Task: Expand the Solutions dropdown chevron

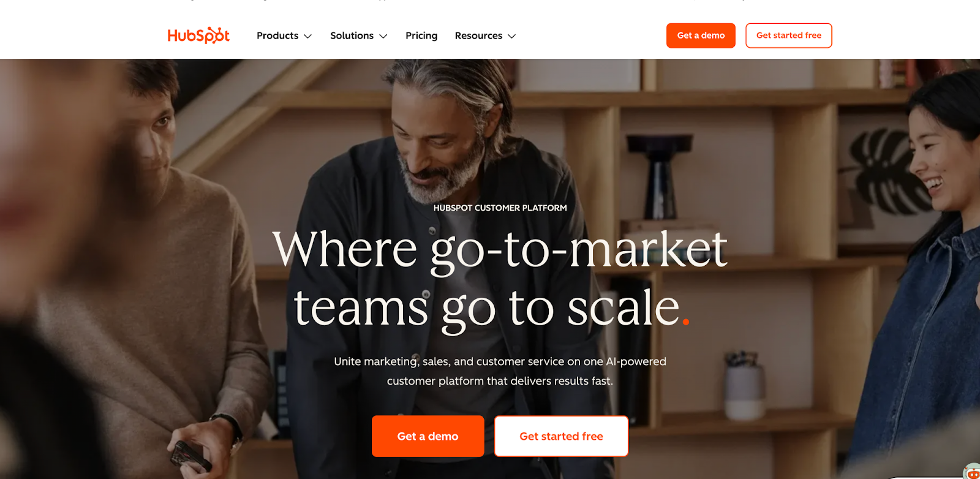Action: pyautogui.click(x=383, y=36)
